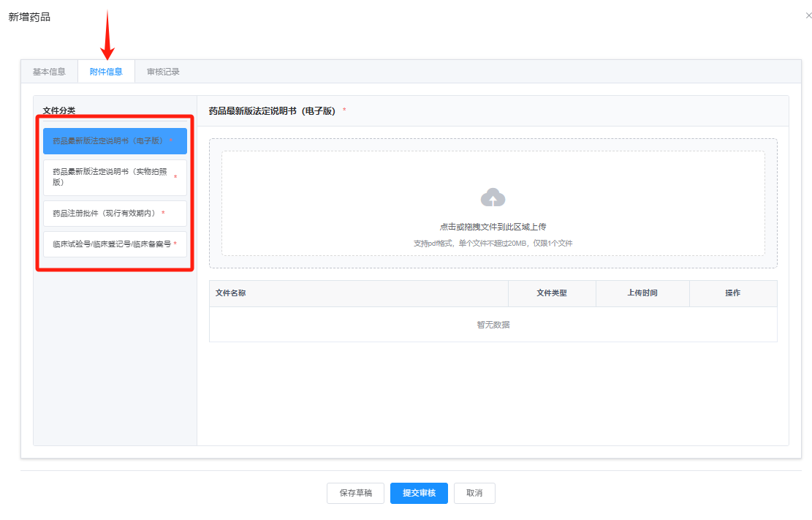Select the 附件信息 tab

[106, 72]
